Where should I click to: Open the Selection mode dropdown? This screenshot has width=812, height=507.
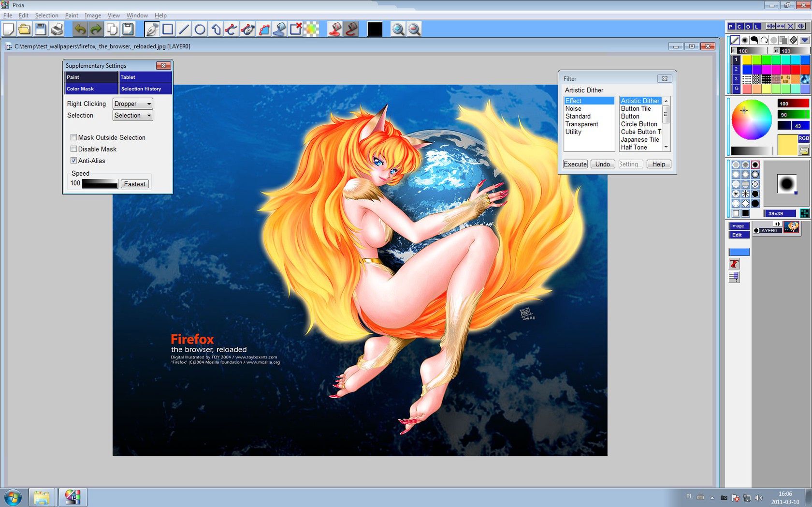coord(133,115)
